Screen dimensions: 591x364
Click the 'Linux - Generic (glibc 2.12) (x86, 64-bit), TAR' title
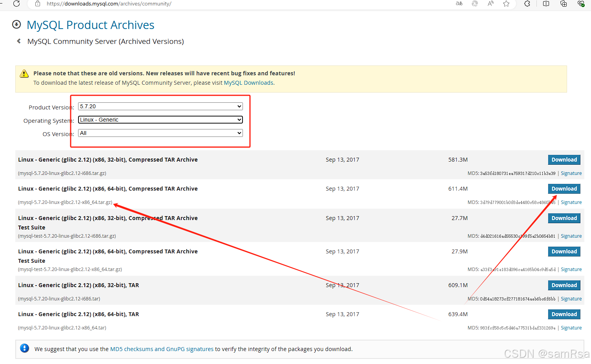78,314
